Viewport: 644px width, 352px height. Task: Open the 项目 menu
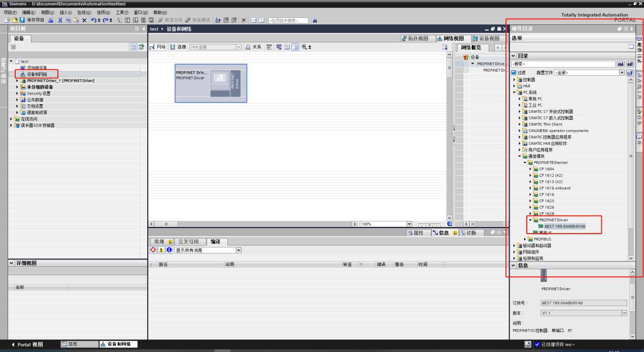[x=10, y=12]
